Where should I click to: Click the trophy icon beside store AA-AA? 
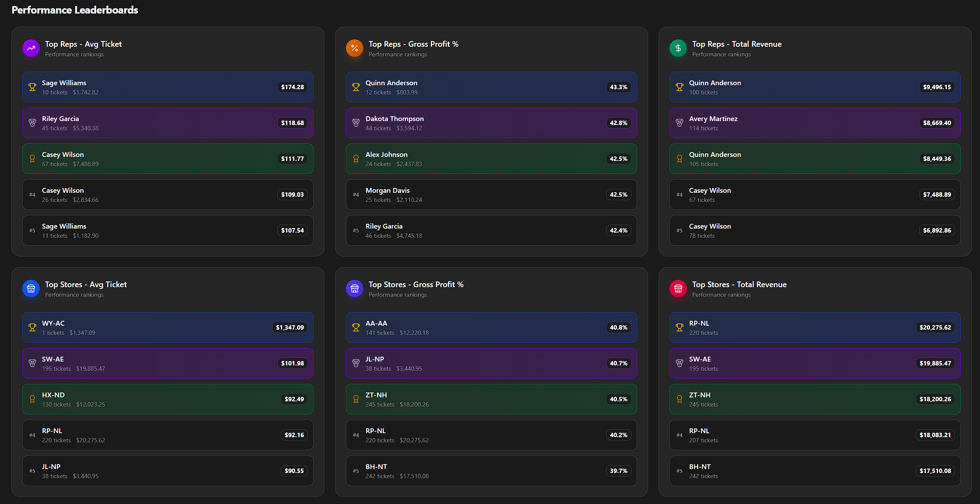pyautogui.click(x=356, y=327)
